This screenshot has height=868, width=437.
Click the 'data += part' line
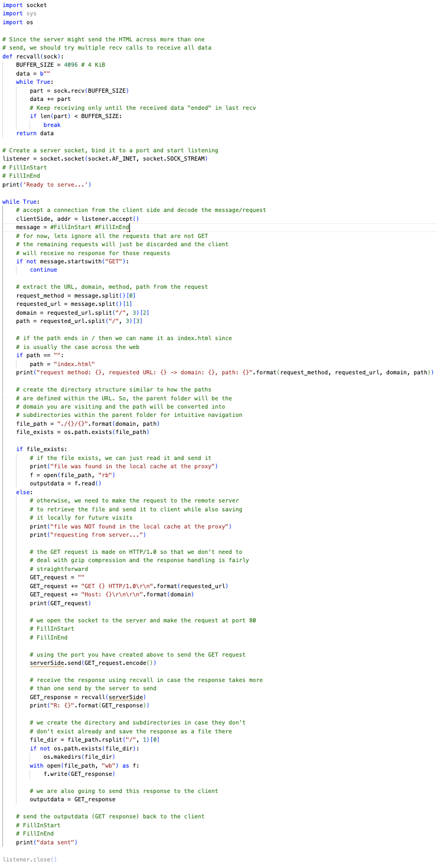coord(49,99)
